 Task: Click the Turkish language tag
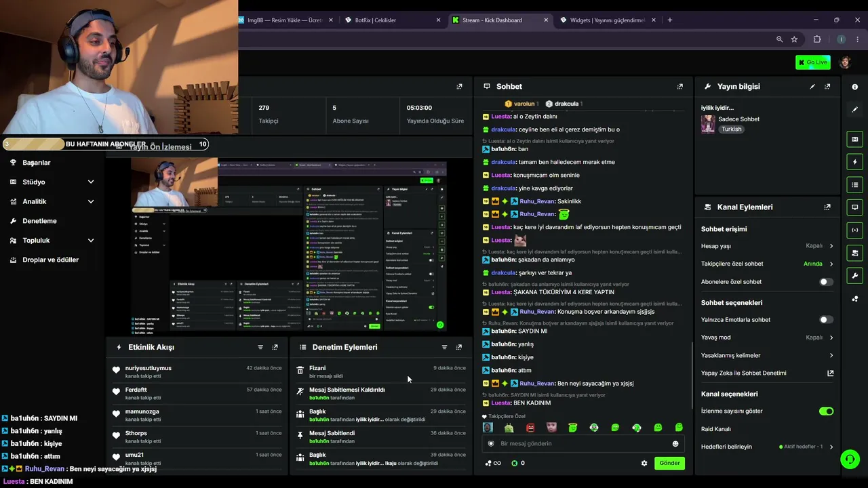coord(731,129)
